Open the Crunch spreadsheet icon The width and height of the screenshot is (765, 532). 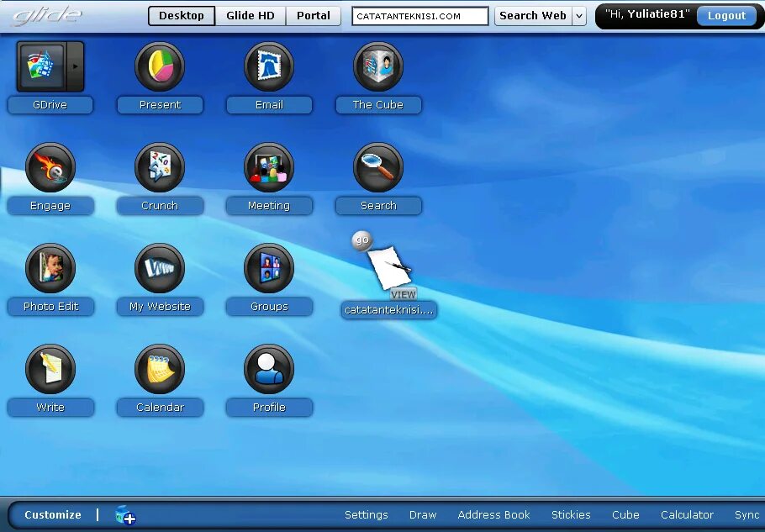[x=160, y=167]
